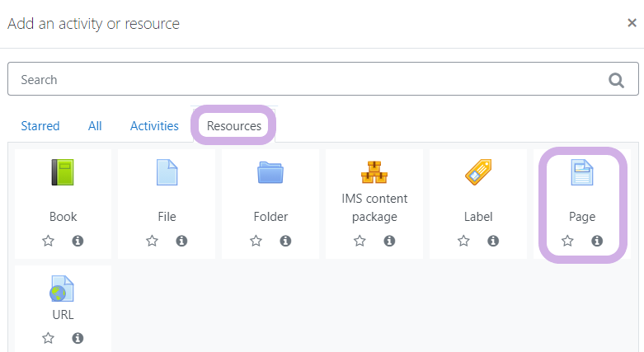The height and width of the screenshot is (352, 644).
Task: Choose the URL resource icon
Action: pyautogui.click(x=62, y=289)
